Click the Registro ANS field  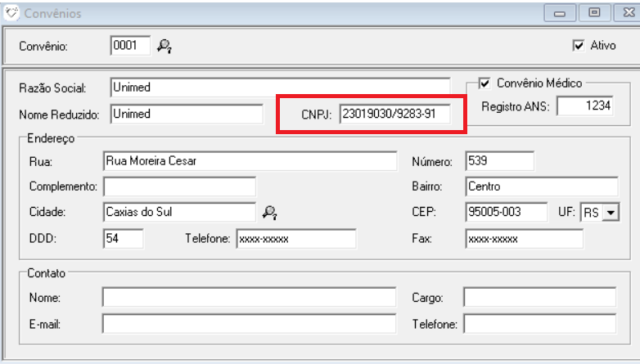(x=585, y=106)
